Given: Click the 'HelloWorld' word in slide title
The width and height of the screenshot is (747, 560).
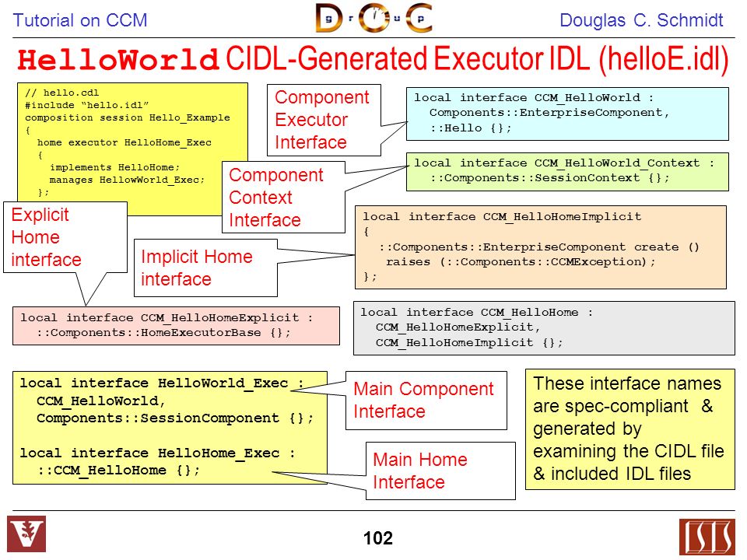Looking at the screenshot, I should pos(118,60).
